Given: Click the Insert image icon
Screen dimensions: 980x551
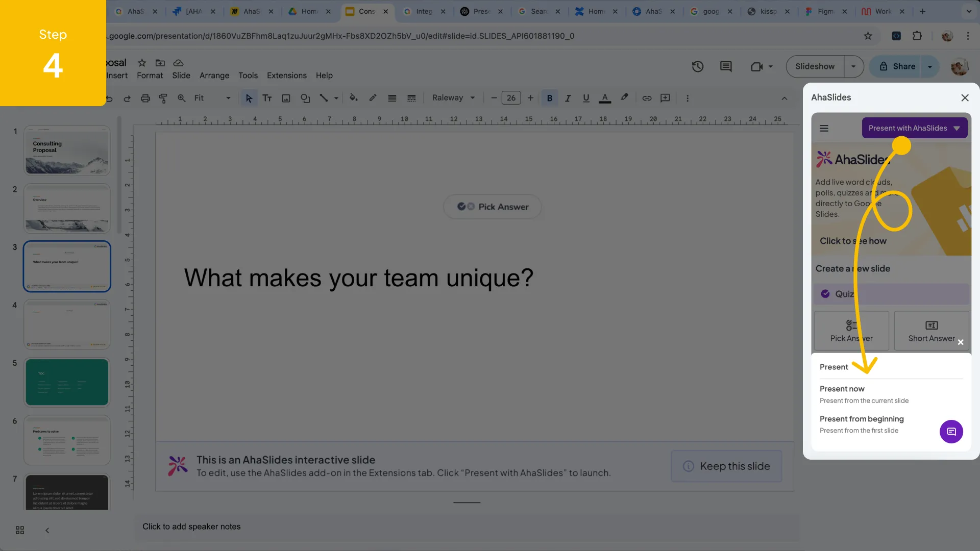Looking at the screenshot, I should 286,98.
